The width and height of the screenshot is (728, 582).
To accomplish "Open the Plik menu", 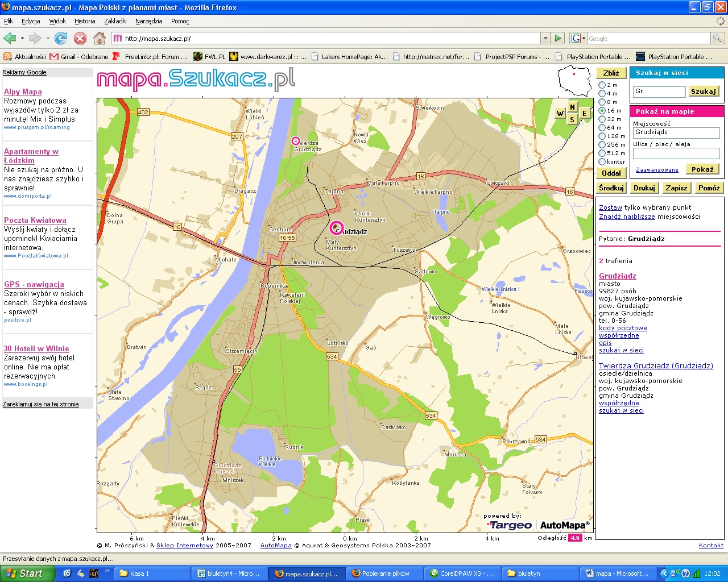I will (x=9, y=21).
